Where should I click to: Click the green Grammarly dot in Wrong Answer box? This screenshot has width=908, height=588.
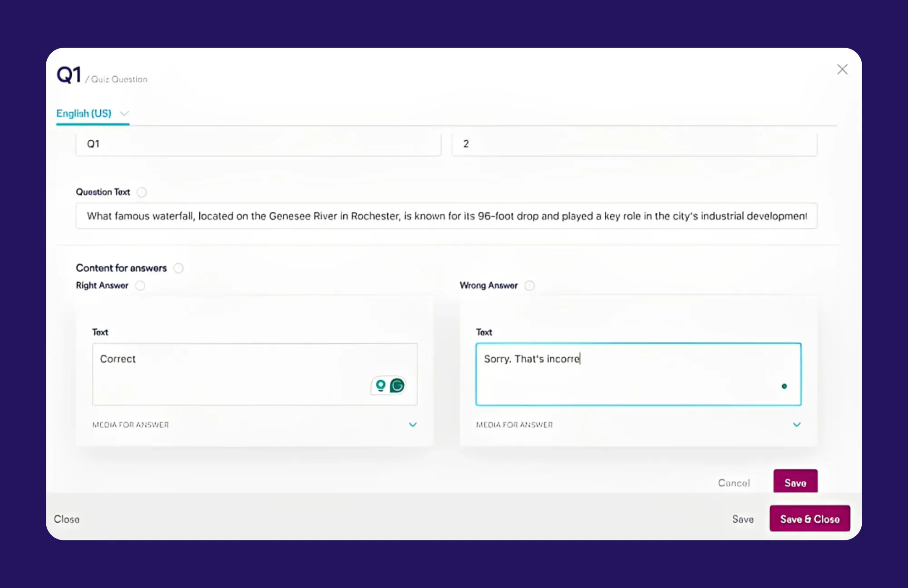[784, 386]
